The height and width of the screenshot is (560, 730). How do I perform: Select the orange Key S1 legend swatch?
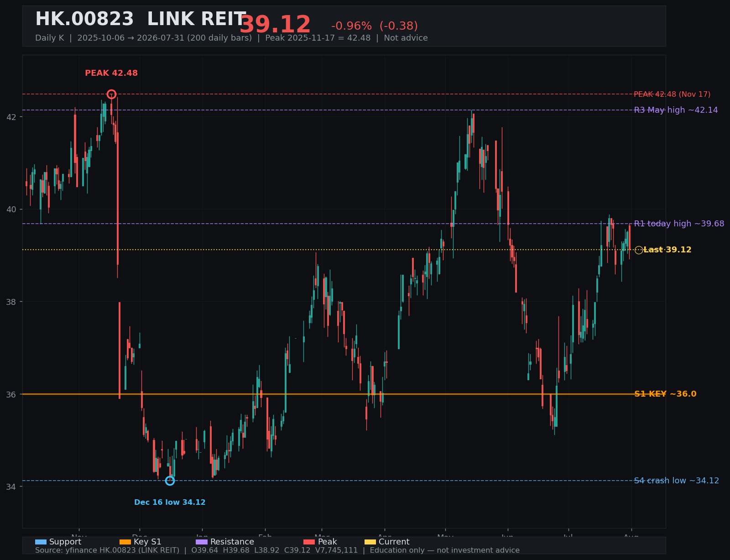(x=125, y=542)
